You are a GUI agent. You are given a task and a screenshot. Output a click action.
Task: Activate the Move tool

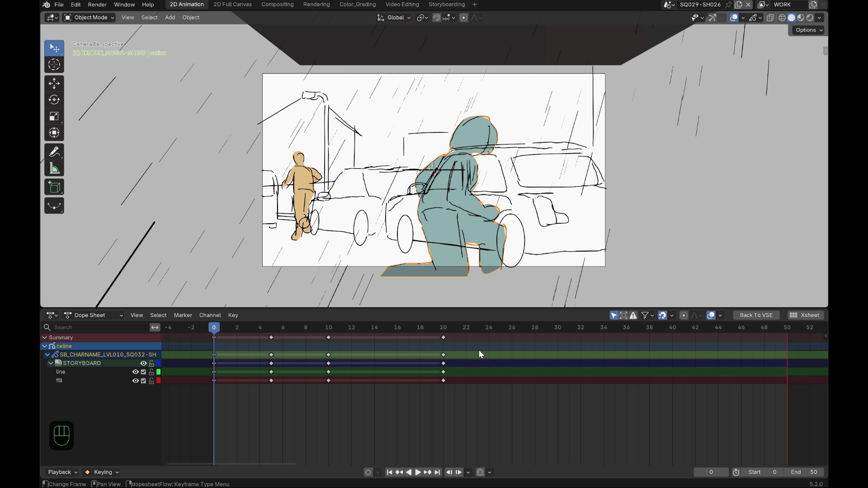tap(54, 84)
